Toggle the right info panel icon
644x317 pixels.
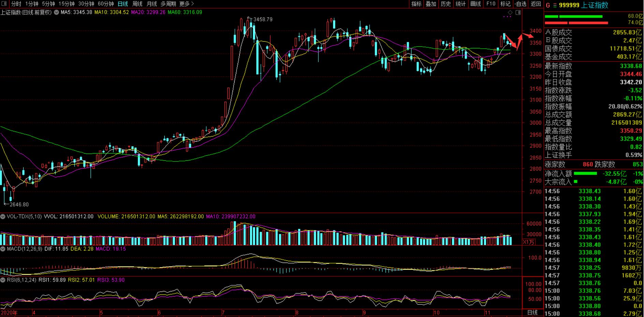[x=518, y=13]
